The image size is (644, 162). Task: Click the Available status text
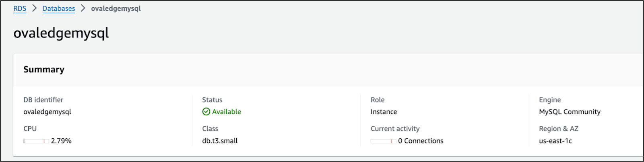pyautogui.click(x=227, y=112)
